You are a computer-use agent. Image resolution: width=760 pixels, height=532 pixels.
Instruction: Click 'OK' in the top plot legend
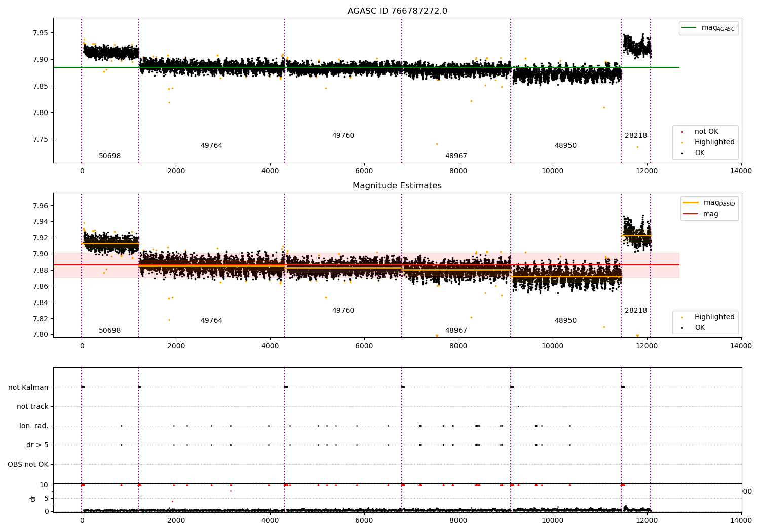click(700, 153)
